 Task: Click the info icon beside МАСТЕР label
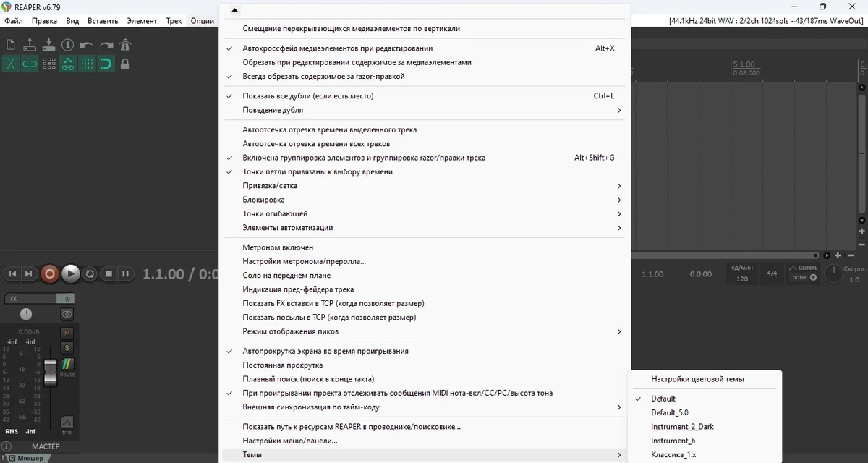(x=7, y=446)
